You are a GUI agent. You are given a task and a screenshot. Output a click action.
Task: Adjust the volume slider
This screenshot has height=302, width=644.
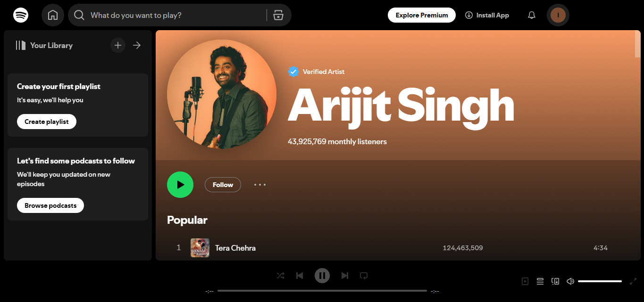599,281
